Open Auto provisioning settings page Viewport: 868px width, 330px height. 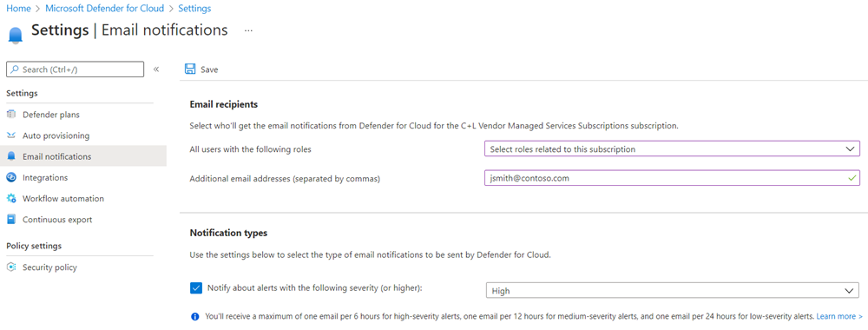point(56,135)
